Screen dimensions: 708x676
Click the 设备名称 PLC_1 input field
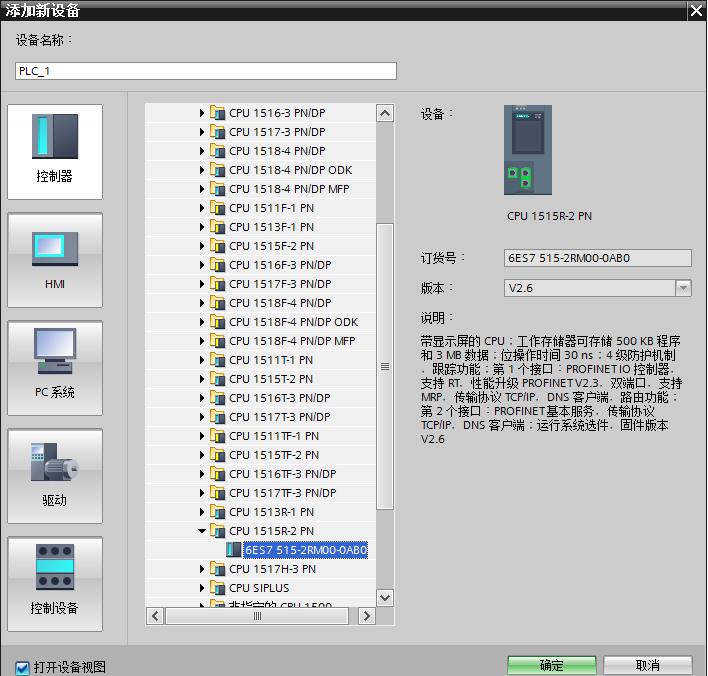[x=206, y=71]
